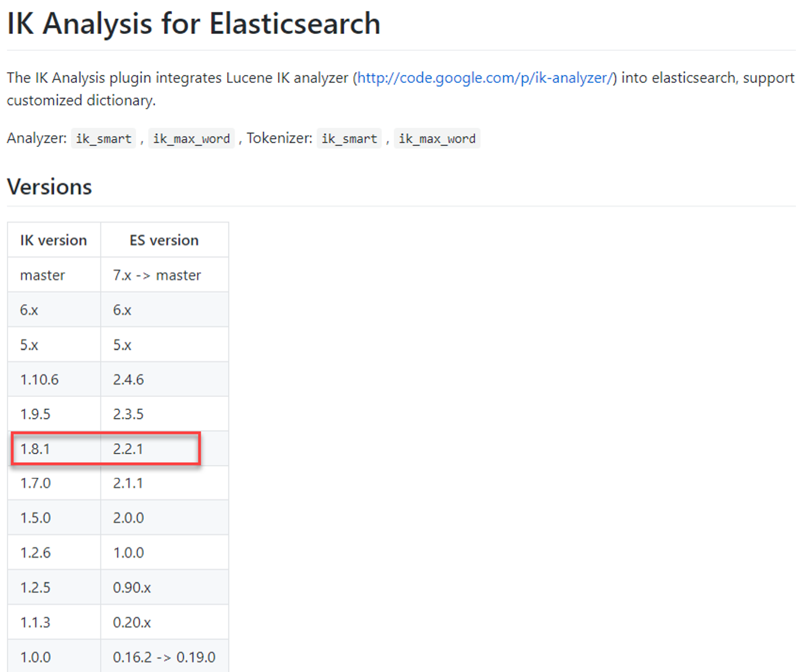Click the 'IK version' column header
The image size is (800, 672).
pos(54,240)
